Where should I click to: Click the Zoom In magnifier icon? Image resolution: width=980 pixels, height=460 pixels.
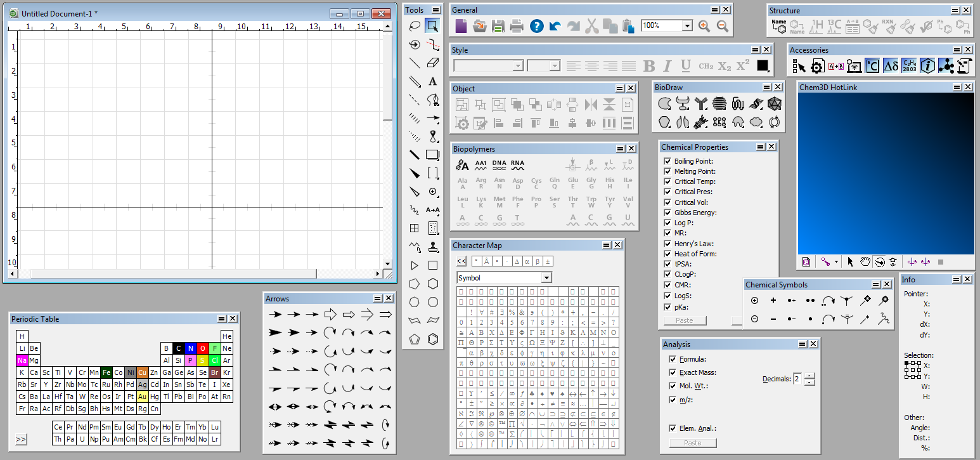tap(704, 26)
